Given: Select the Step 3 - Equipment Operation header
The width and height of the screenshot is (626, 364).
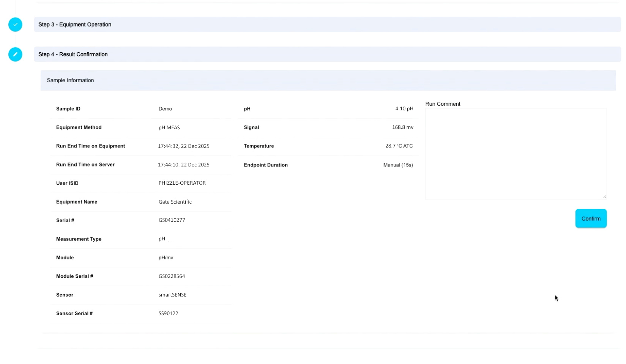Looking at the screenshot, I should click(x=74, y=24).
